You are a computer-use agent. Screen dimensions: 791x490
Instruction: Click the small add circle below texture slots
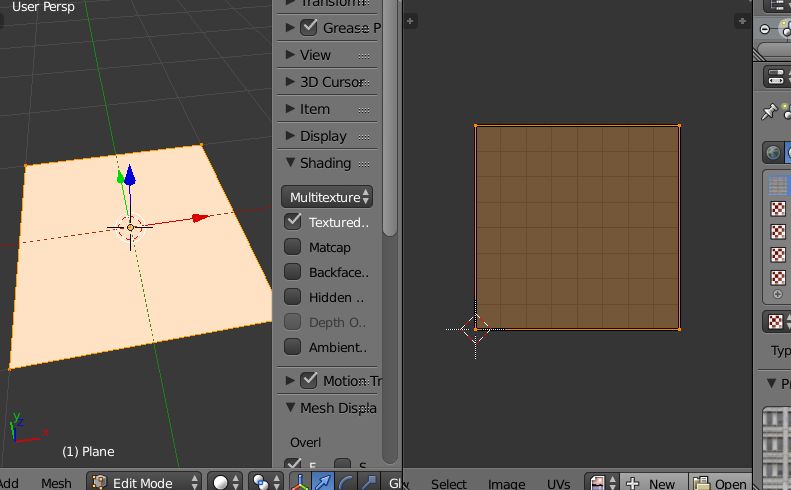point(777,294)
